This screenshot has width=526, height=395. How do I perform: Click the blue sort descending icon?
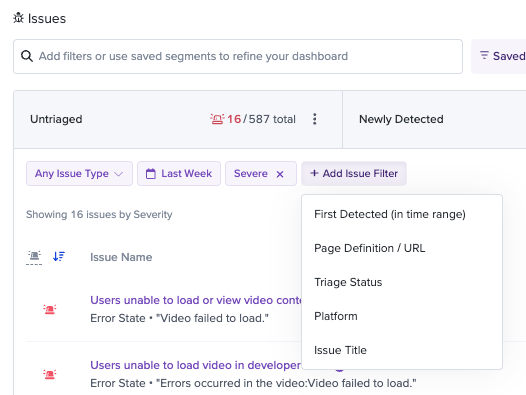tap(59, 256)
